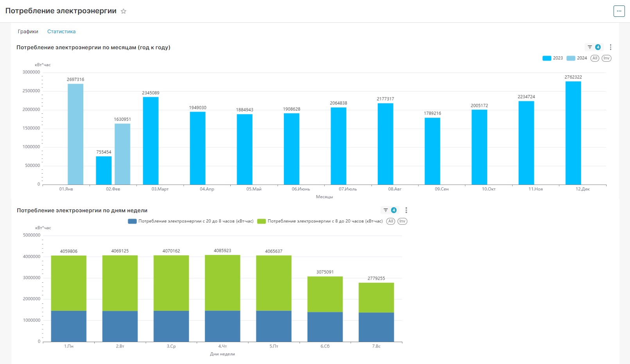Click the 12.Дек axis label
The width and height of the screenshot is (630, 364).
click(582, 189)
